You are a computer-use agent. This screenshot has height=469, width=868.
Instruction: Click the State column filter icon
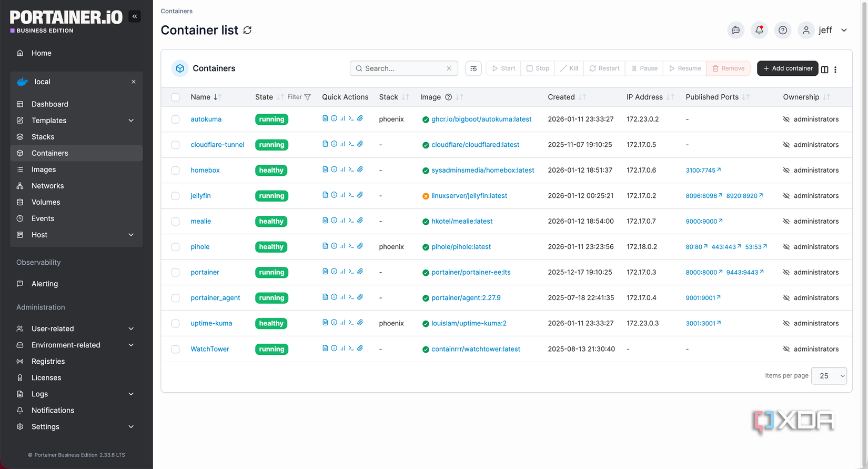(308, 97)
